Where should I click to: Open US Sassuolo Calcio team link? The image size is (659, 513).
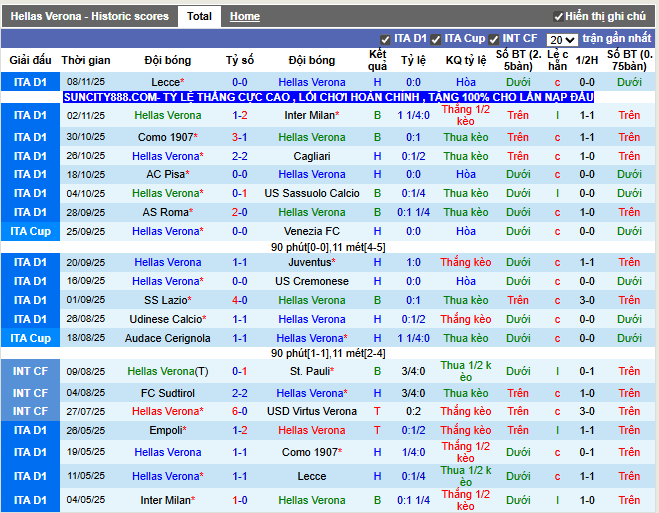point(312,193)
